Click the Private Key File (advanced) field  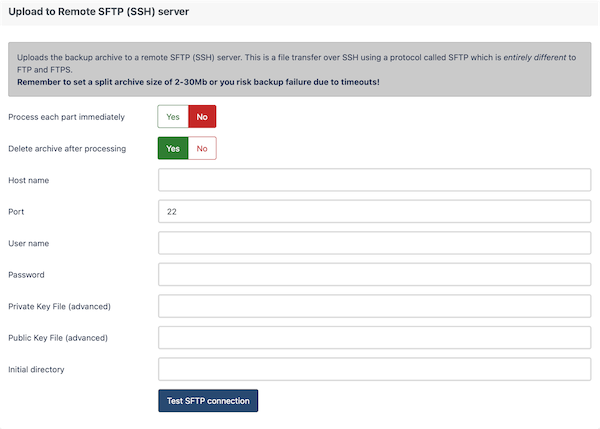coord(374,306)
